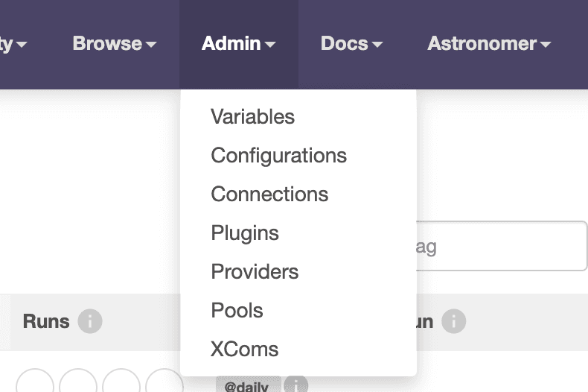Expand the Astronomer dropdown menu
588x392 pixels.
click(x=489, y=44)
